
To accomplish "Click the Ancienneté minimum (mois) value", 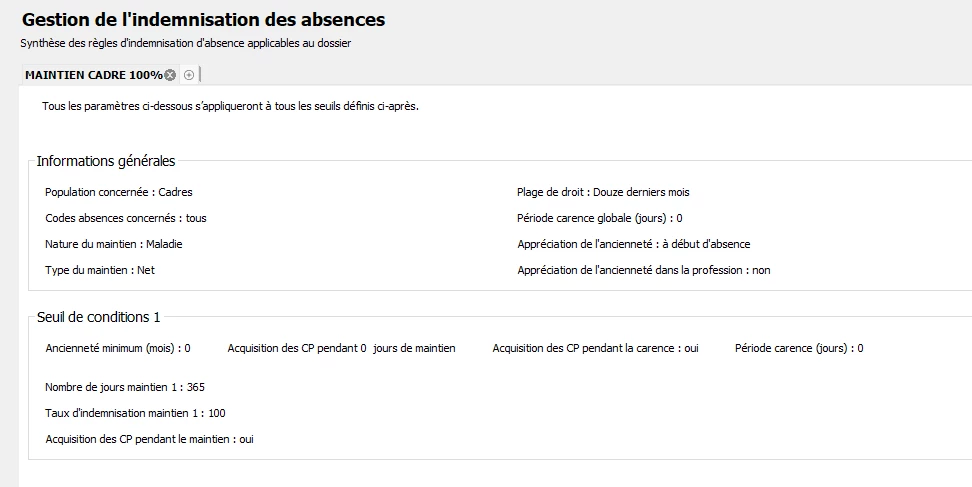I will click(187, 348).
